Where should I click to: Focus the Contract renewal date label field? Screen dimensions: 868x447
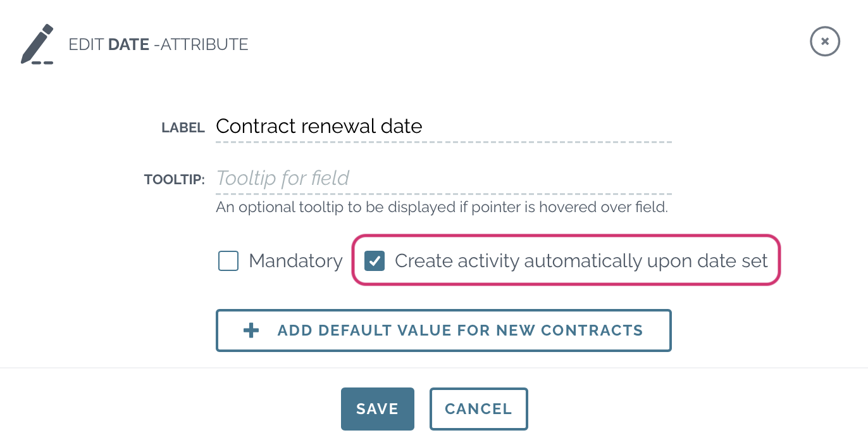coord(443,127)
